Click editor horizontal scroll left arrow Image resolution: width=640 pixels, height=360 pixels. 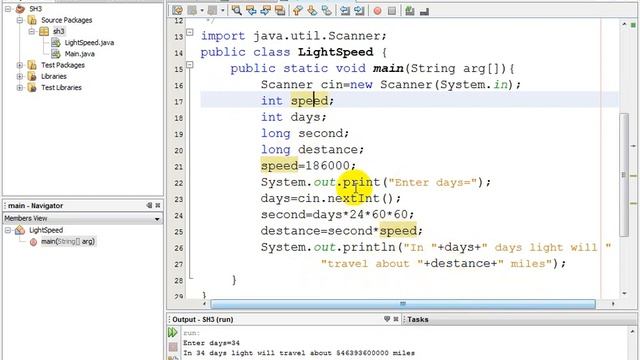pos(204,304)
